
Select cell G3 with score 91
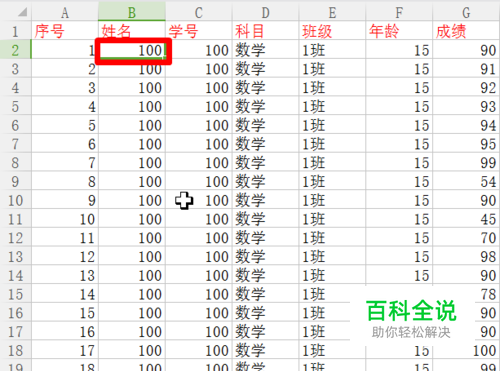coord(466,69)
